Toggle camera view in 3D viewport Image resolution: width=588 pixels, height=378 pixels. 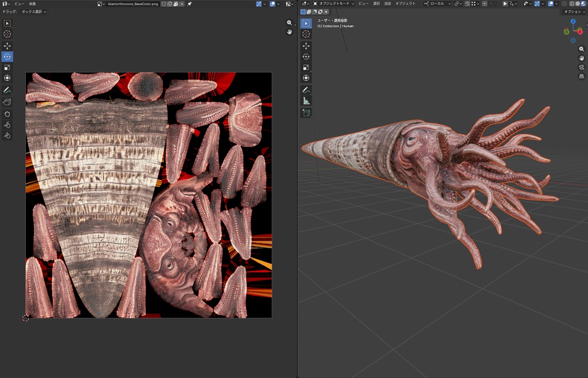click(581, 68)
